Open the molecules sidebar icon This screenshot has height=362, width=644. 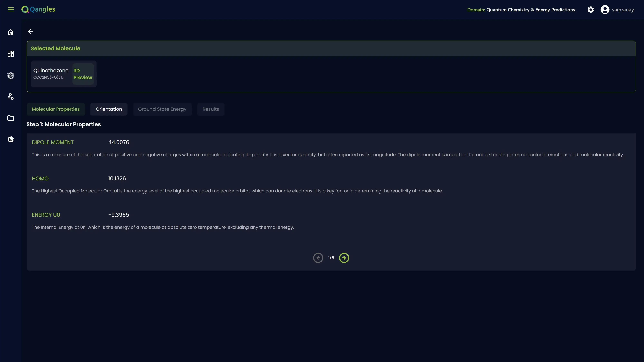pos(10,96)
